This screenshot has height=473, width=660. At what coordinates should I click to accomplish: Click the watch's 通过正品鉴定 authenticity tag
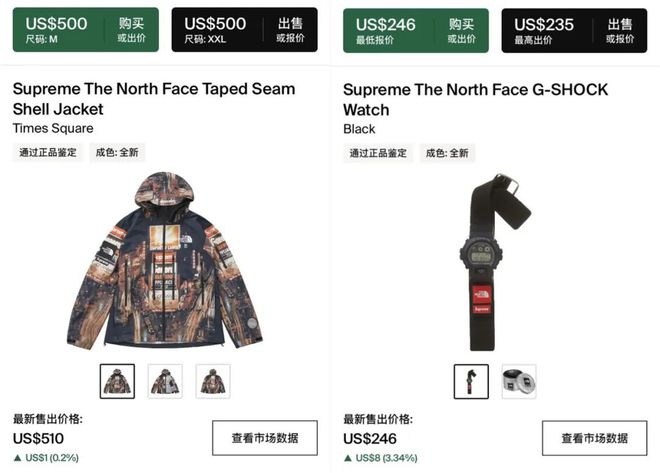[378, 153]
